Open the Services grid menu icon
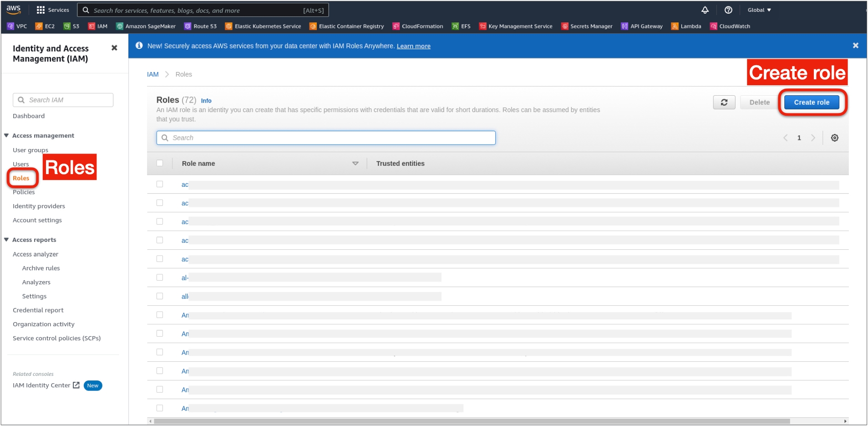This screenshot has width=868, height=426. pos(41,10)
